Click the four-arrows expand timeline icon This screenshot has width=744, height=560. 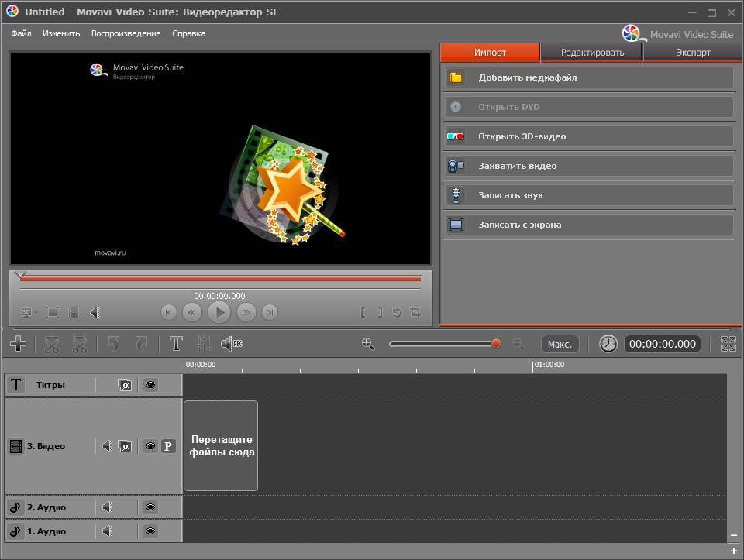click(x=728, y=344)
